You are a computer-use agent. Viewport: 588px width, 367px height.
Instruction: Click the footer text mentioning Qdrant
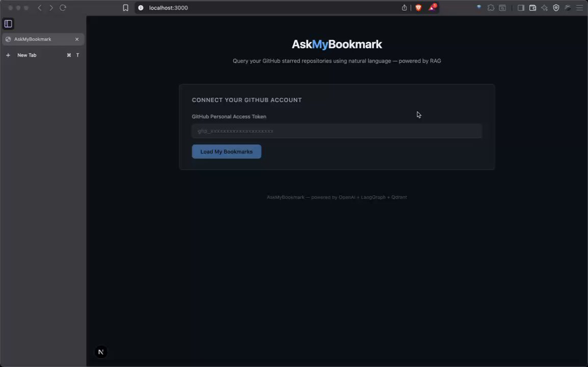[337, 197]
